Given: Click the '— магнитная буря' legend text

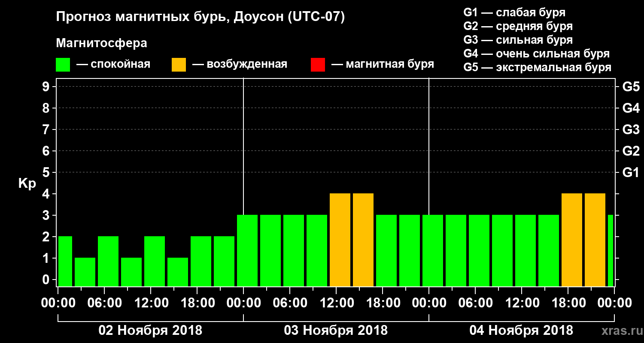Looking at the screenshot, I should click(x=383, y=64).
